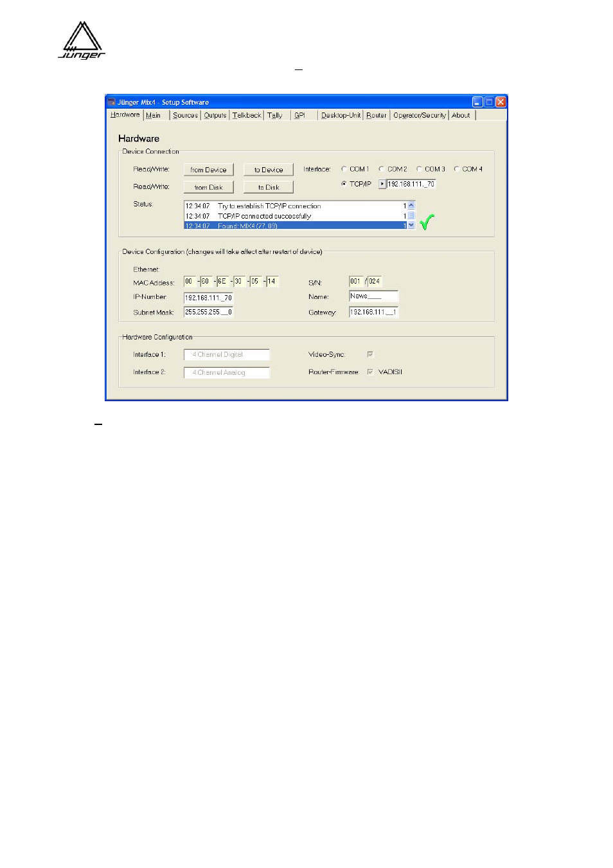
Task: Click Interface 1 '4 Channel Digital' field
Action: point(226,355)
